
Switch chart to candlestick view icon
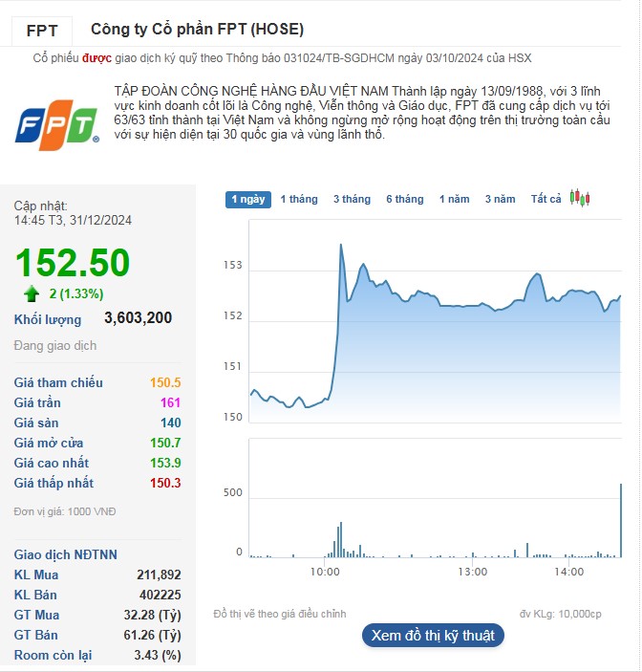pyautogui.click(x=580, y=198)
